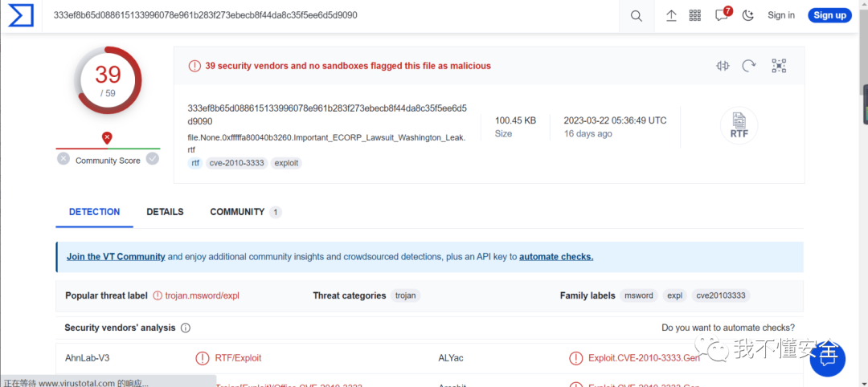This screenshot has width=868, height=387.
Task: Click the automate checks link
Action: coord(556,256)
